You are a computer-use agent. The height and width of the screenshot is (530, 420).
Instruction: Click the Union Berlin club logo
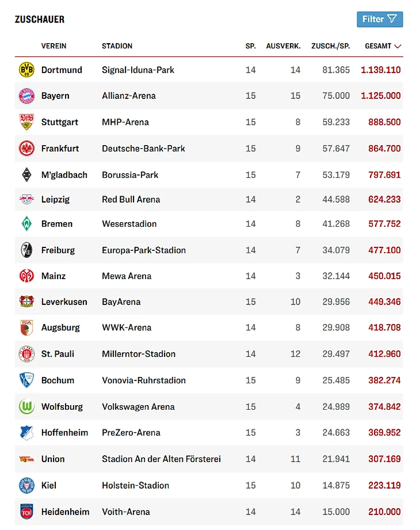click(26, 459)
